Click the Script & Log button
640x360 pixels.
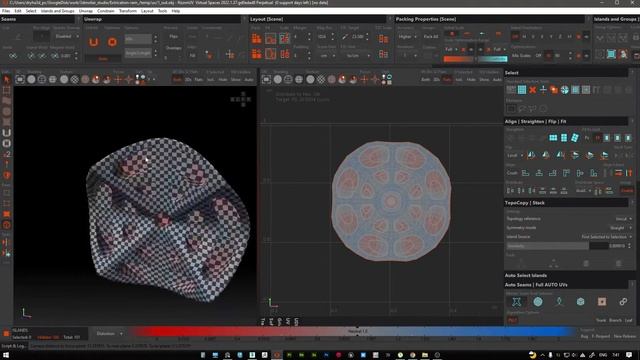pos(14,346)
